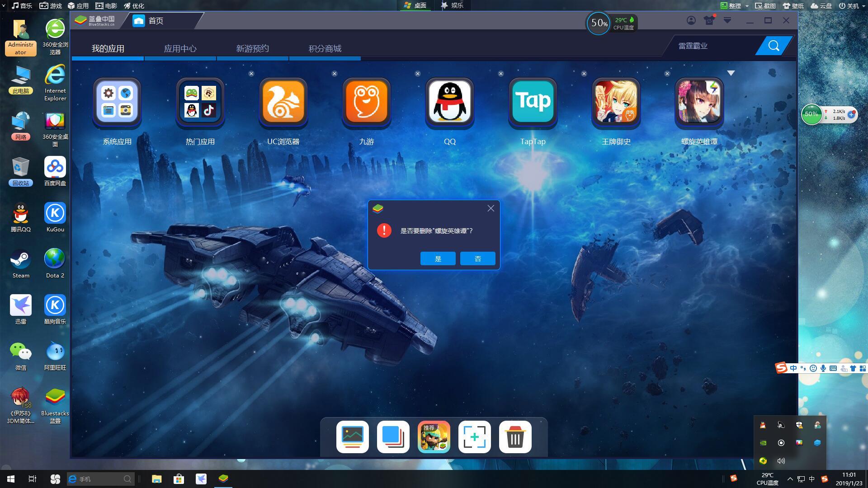
Task: Open the recommended game in the dock
Action: point(434,437)
